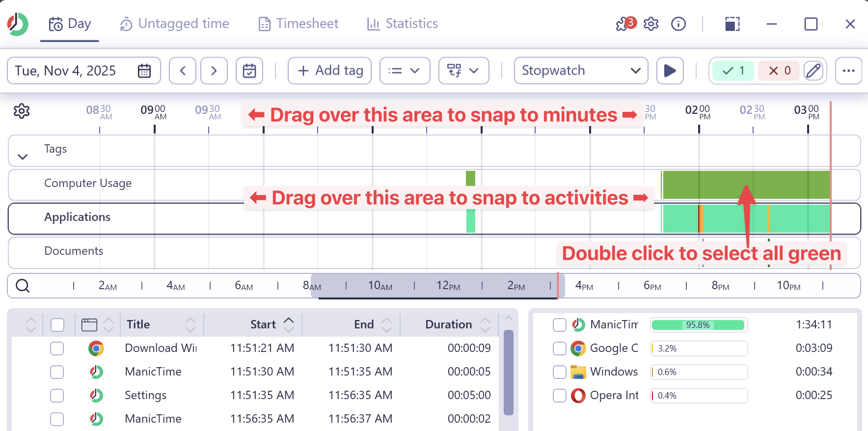Image resolution: width=868 pixels, height=431 pixels.
Task: Click the Add tag button
Action: [329, 71]
